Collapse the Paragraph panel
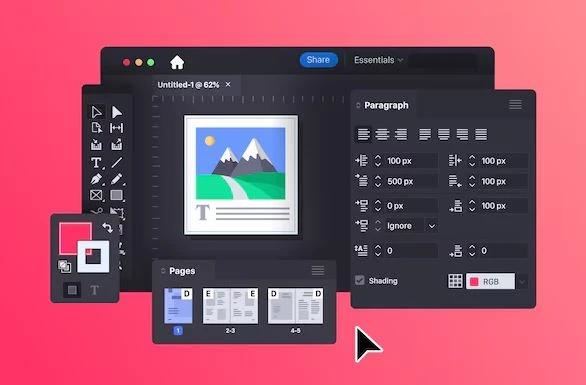Viewport: 586px width, 385px height. click(358, 105)
